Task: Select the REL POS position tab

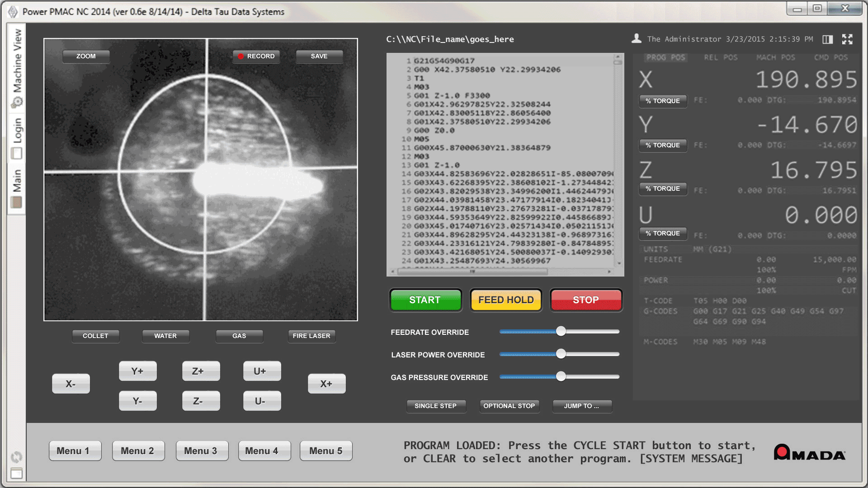Action: coord(721,57)
